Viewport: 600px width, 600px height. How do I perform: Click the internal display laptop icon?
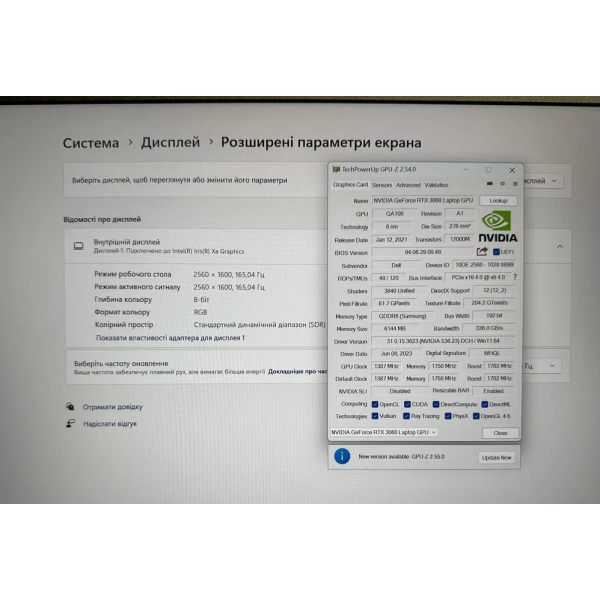[x=79, y=246]
